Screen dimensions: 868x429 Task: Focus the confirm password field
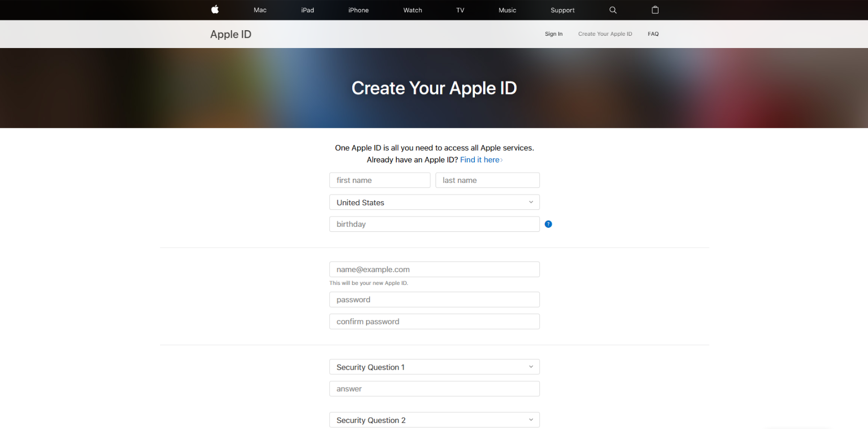tap(435, 321)
